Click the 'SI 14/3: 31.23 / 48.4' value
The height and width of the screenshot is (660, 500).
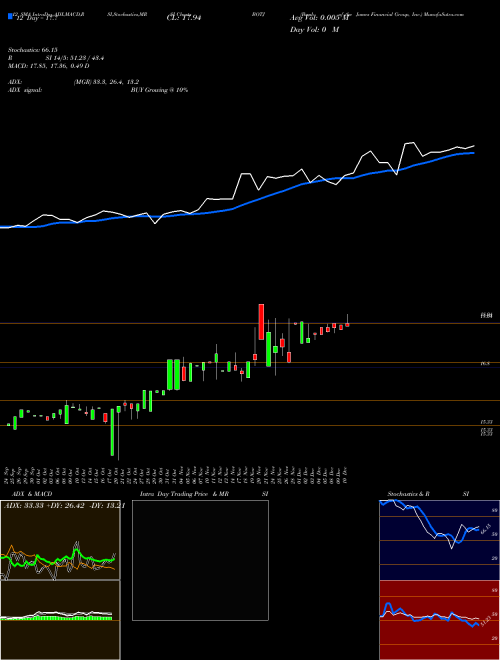75,58
